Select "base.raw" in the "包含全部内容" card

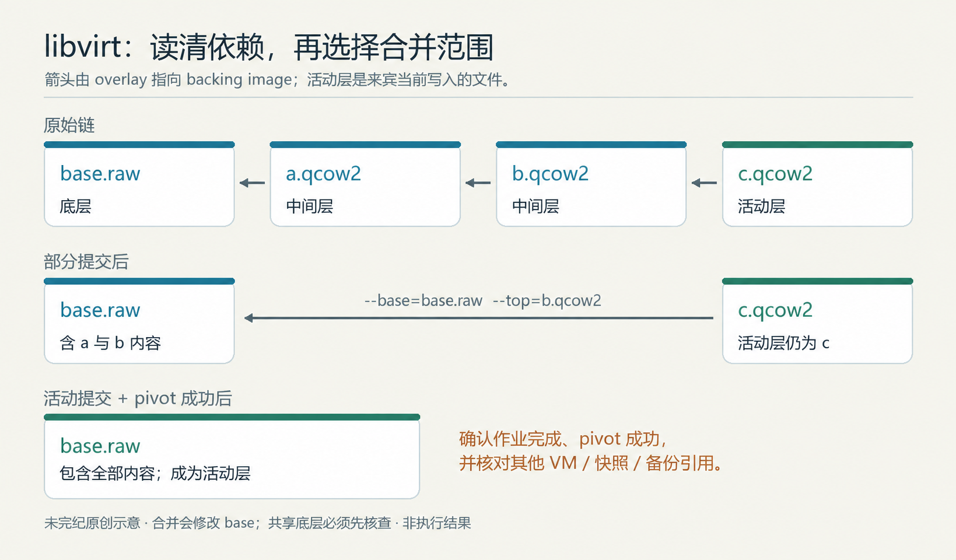(100, 446)
